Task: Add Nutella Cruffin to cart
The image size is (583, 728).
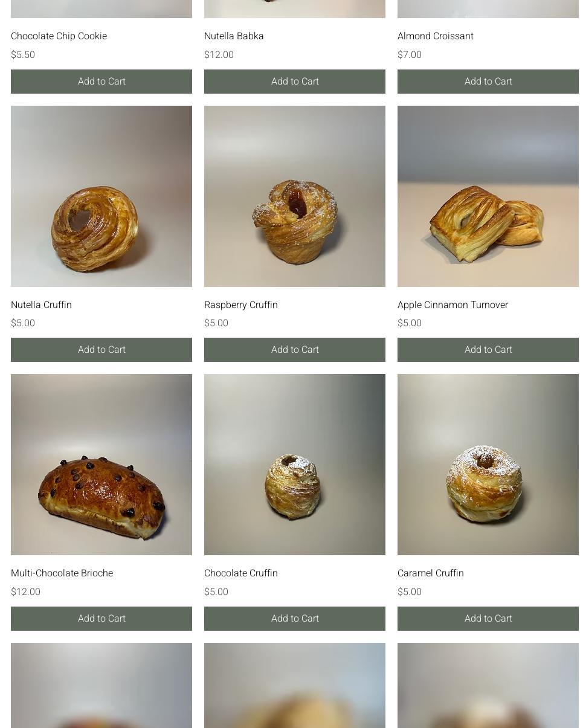Action: [101, 350]
